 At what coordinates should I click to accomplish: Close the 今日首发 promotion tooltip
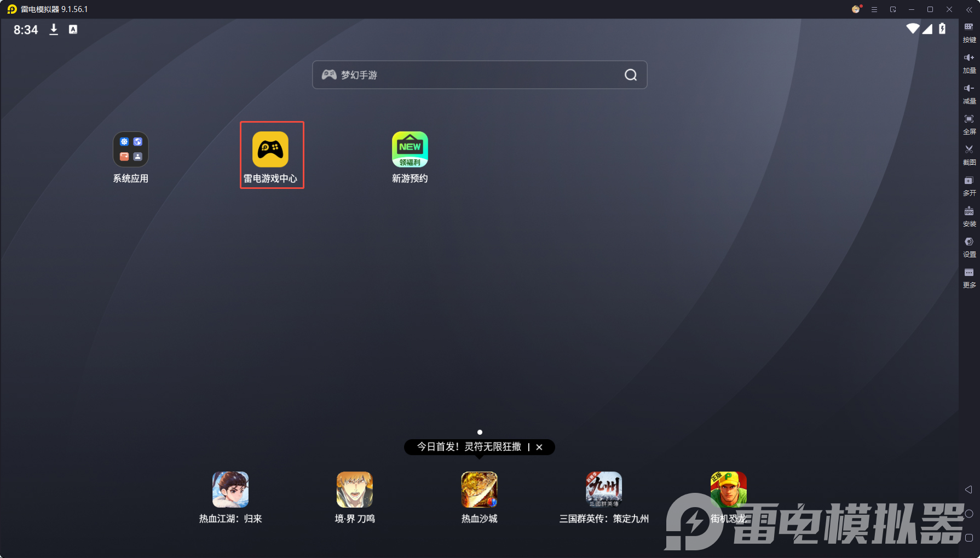(x=539, y=447)
